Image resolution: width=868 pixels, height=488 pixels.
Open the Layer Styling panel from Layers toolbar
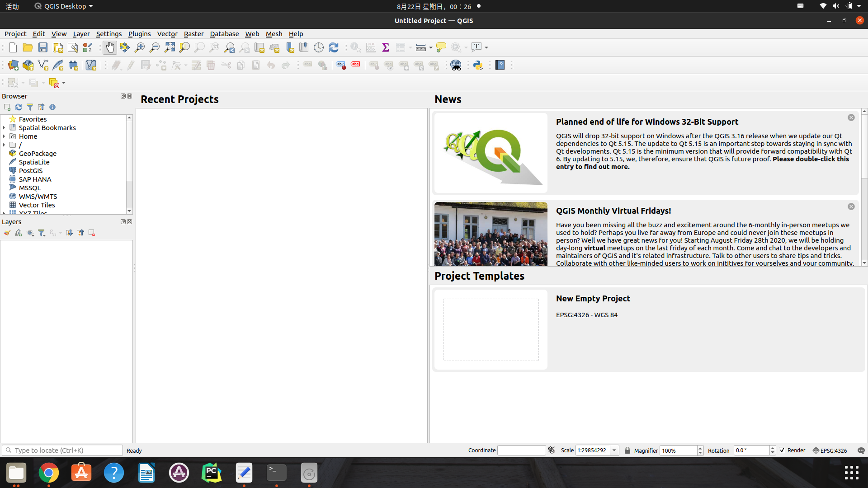coord(7,233)
